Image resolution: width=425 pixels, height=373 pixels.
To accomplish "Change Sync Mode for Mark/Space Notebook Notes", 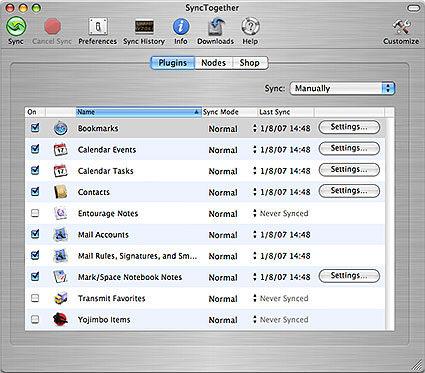I will pyautogui.click(x=232, y=277).
